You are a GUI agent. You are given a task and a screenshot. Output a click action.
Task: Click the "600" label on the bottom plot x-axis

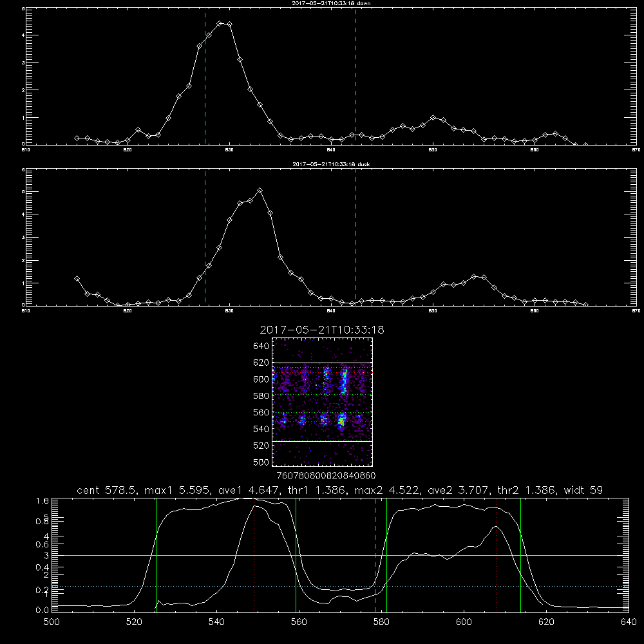[x=464, y=622]
